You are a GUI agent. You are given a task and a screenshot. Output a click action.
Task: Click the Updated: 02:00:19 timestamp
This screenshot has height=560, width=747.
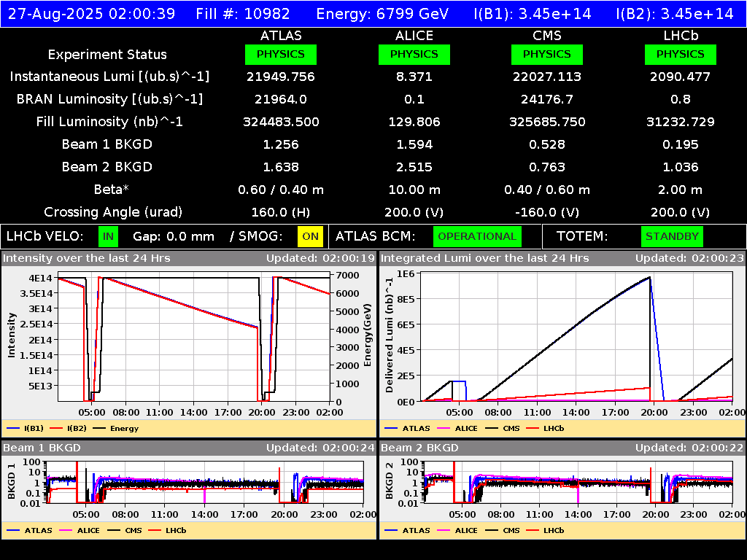(x=321, y=258)
